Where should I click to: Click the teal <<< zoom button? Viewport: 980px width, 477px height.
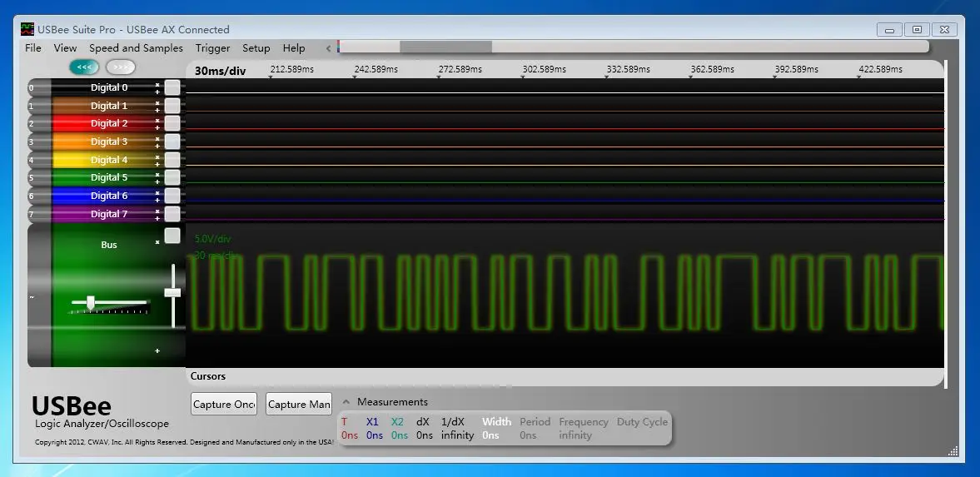(84, 67)
